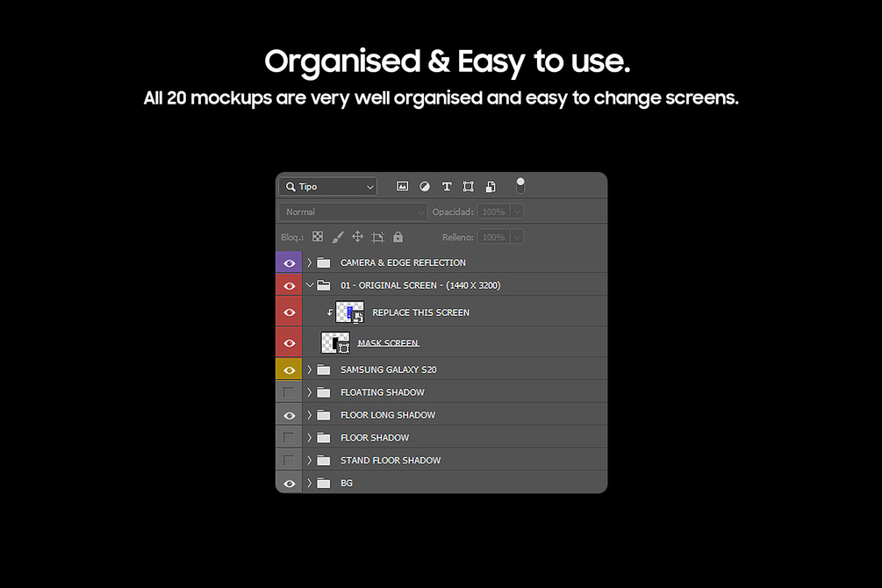Show the FLOOR SHADOW group
Viewport: 882px width, 588px height.
tap(289, 437)
